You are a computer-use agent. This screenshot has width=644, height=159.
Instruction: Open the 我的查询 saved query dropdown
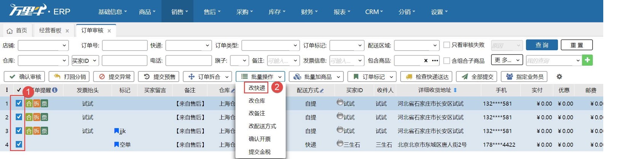point(553,60)
